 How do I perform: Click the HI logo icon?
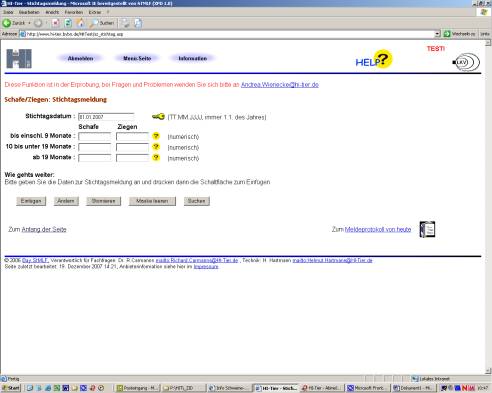point(19,59)
